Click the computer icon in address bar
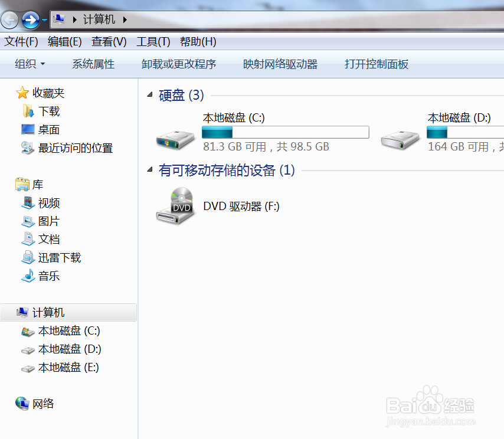504x439 pixels. coord(59,19)
